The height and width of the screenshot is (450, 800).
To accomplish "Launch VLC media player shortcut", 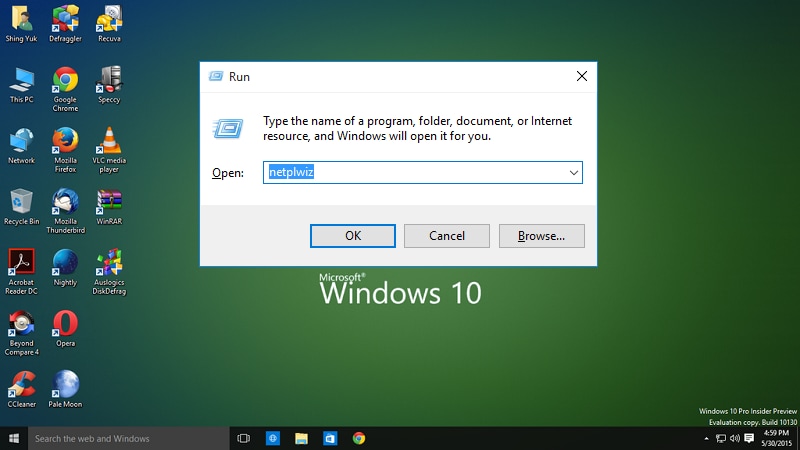I will (109, 150).
